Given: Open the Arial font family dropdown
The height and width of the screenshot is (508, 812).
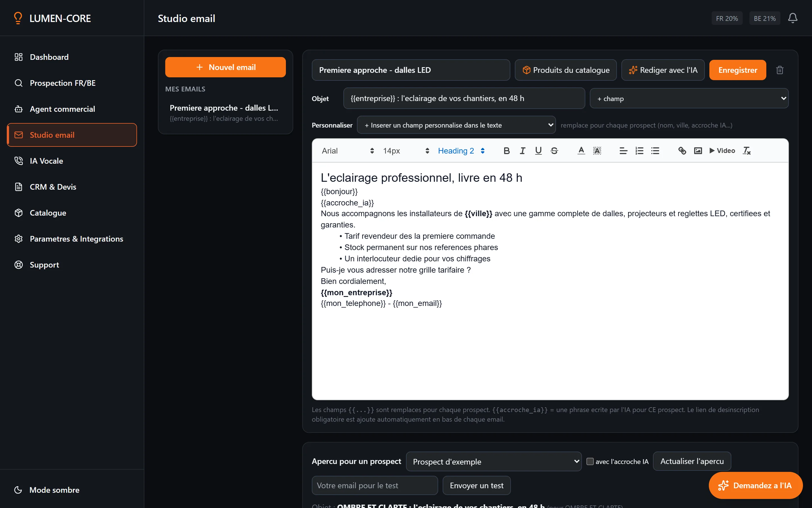Looking at the screenshot, I should pos(347,151).
